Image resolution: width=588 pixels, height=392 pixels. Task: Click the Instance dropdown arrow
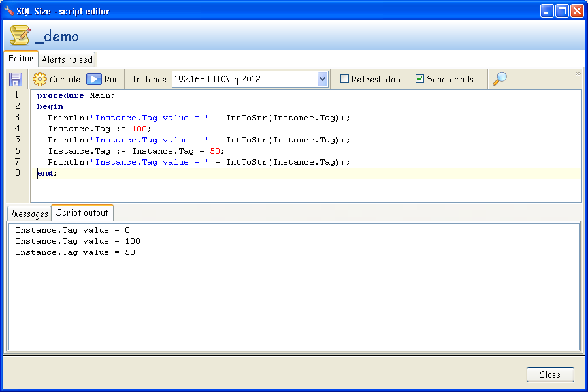(x=321, y=78)
